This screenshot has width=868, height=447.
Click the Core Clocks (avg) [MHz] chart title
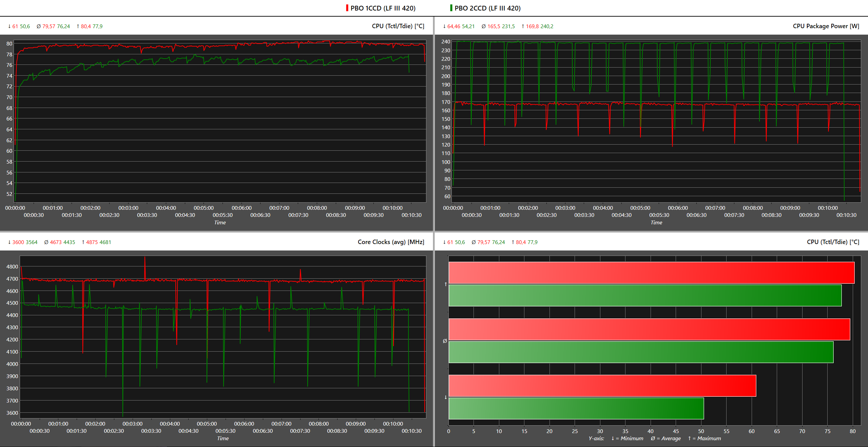(x=391, y=242)
